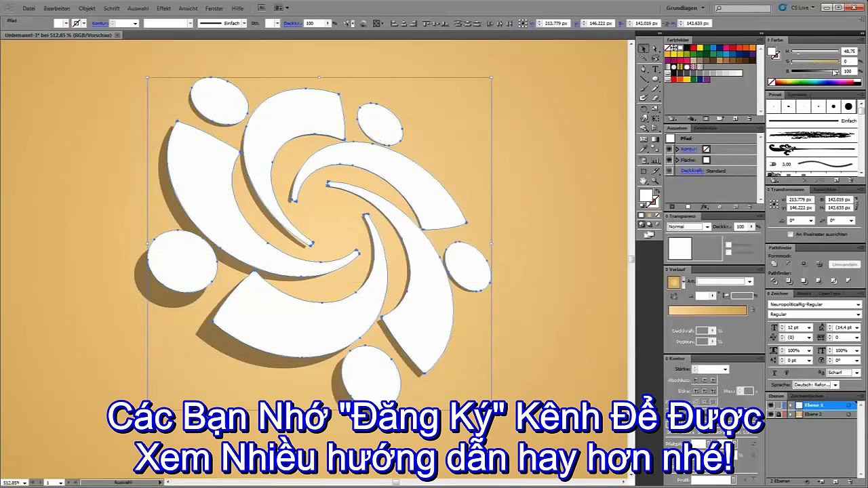This screenshot has width=868, height=488.
Task: Open the Fenster menu
Action: (214, 8)
